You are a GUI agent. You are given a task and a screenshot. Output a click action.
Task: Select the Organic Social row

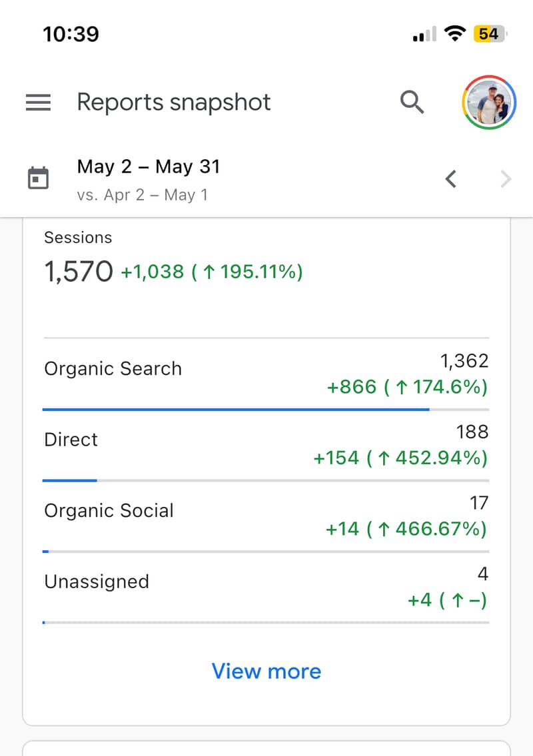coord(266,516)
